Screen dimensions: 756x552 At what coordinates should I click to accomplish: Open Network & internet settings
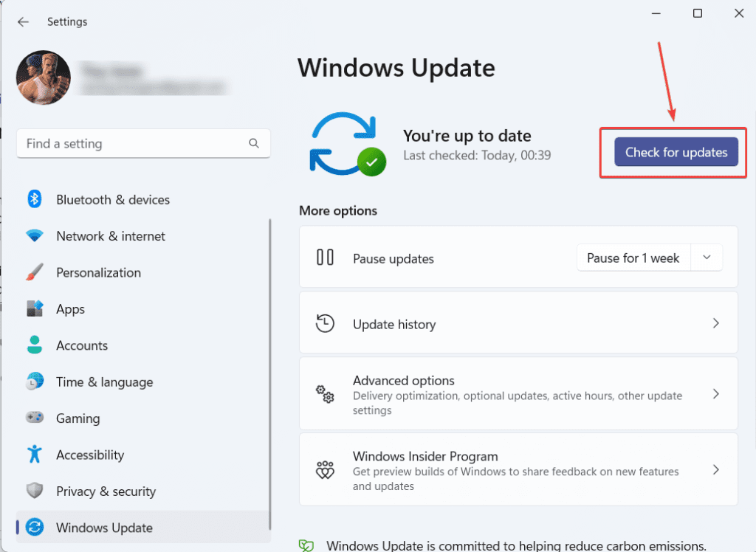tap(111, 236)
